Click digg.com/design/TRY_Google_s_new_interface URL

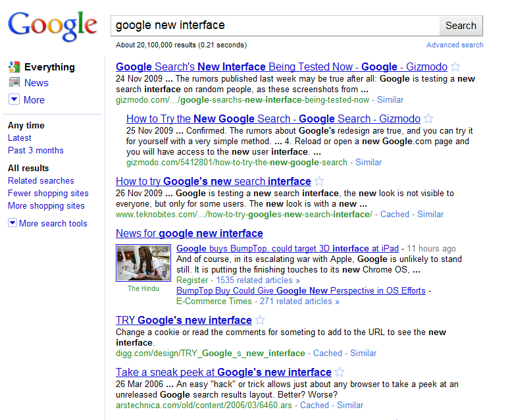[x=211, y=354]
